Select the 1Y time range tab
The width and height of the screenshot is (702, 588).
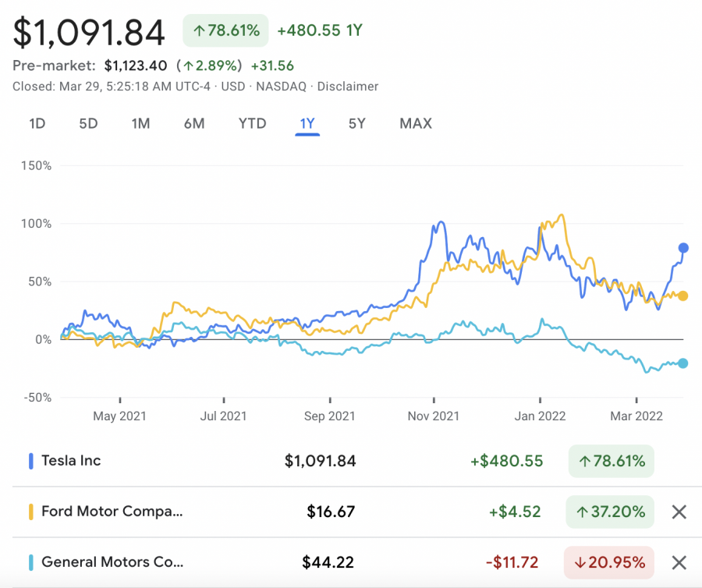tap(307, 124)
